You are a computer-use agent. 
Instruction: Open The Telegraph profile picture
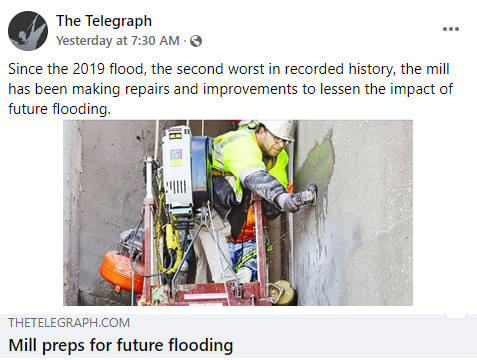point(28,31)
